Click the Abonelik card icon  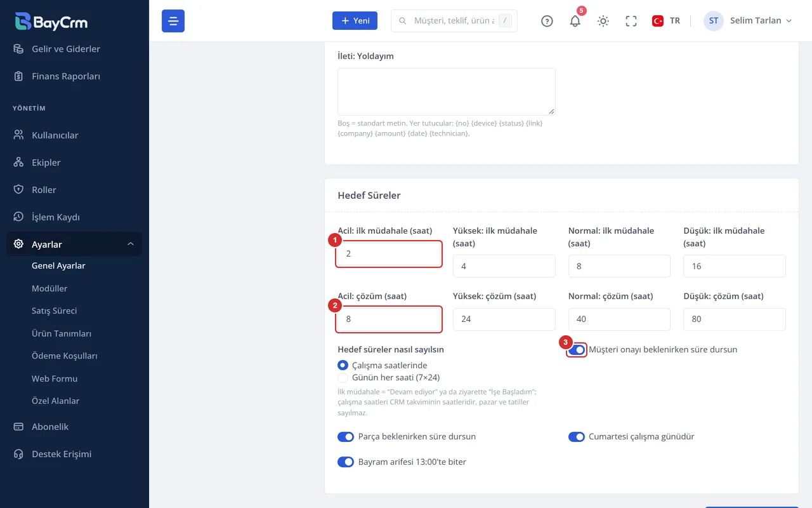click(18, 427)
